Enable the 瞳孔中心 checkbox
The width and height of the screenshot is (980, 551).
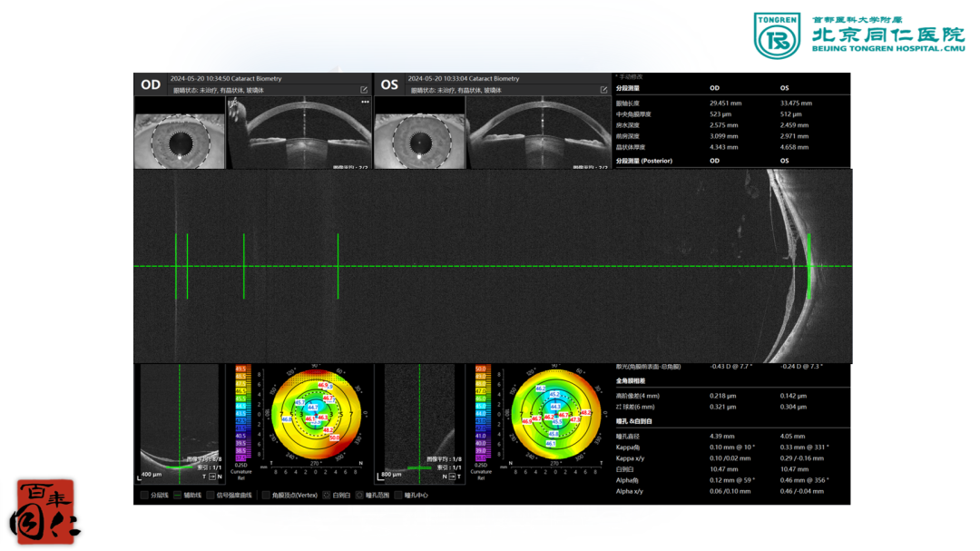pyautogui.click(x=398, y=496)
